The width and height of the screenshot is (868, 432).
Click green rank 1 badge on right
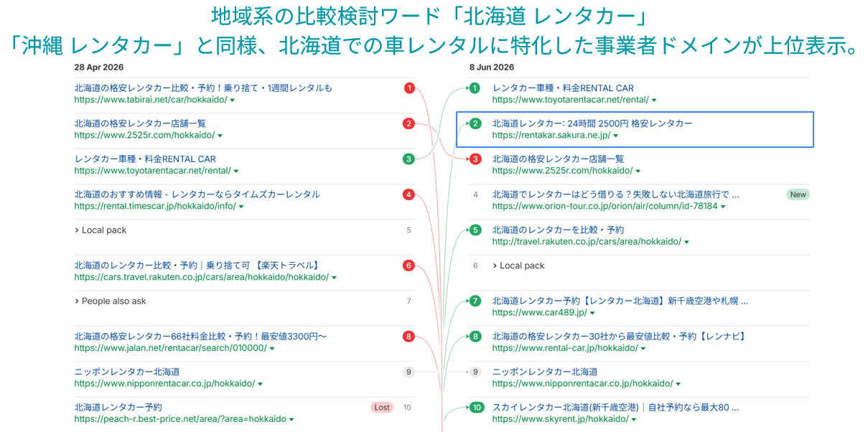[475, 88]
